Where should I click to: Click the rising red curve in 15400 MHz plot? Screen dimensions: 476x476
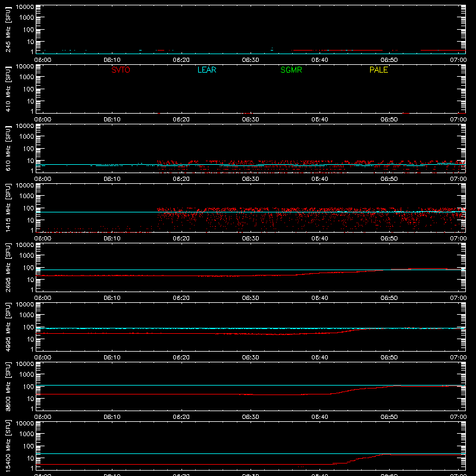click(360, 459)
